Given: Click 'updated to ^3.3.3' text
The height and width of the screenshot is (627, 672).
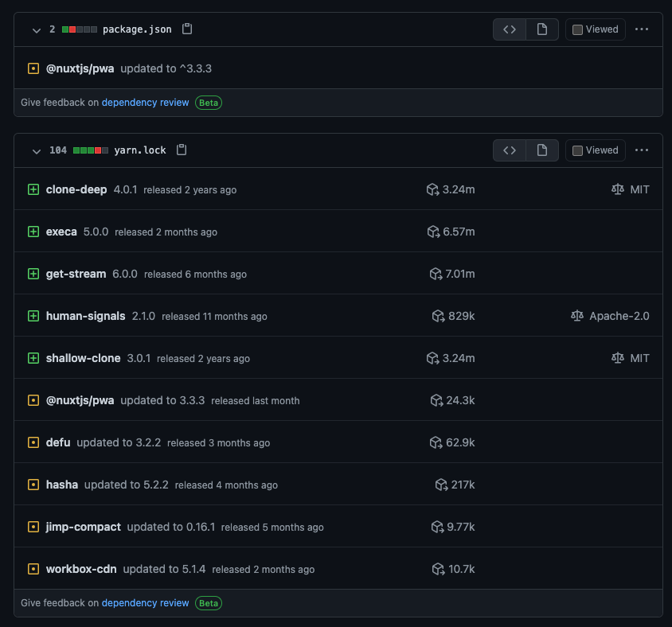Looking at the screenshot, I should 166,68.
